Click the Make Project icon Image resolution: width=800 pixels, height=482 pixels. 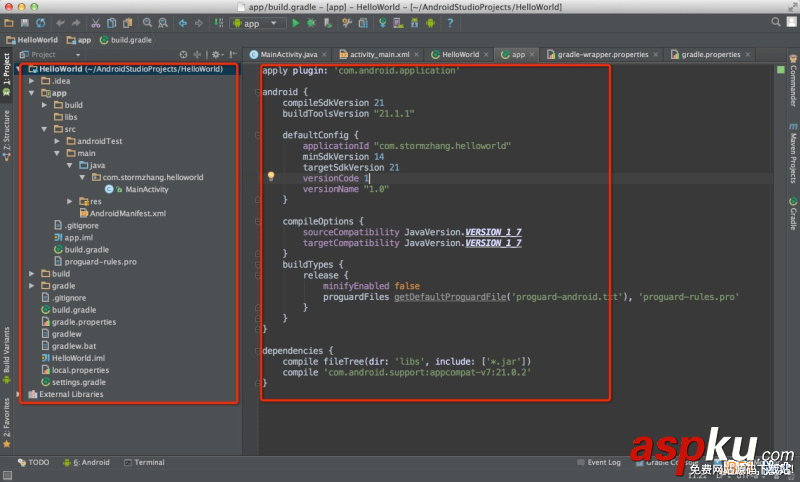coord(218,23)
